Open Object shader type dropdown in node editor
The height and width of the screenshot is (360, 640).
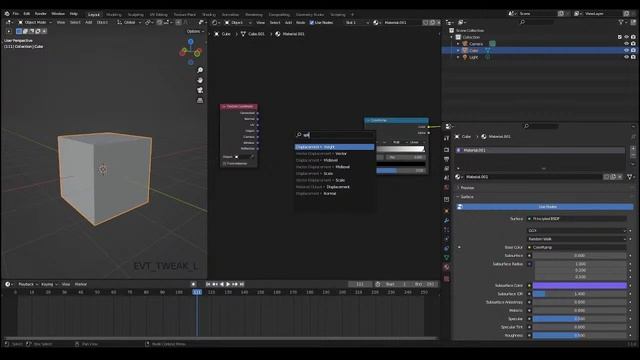[238, 22]
